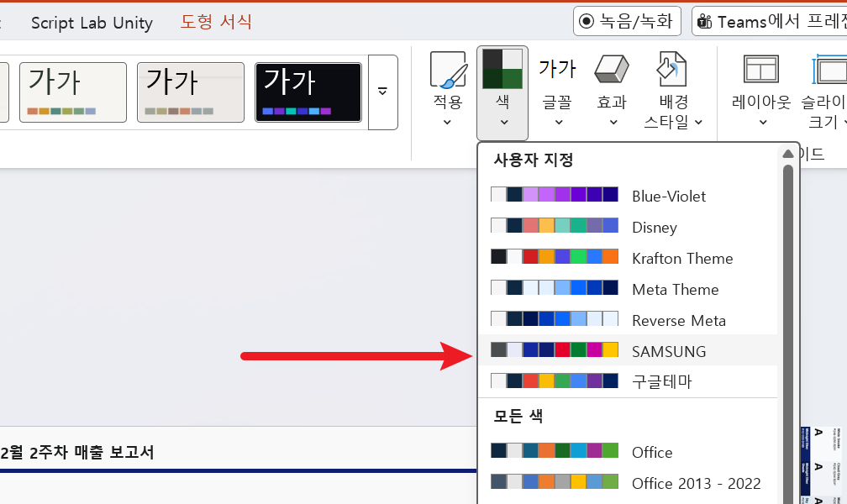The height and width of the screenshot is (504, 847).
Task: Click the color list scroll up arrow
Action: pyautogui.click(x=788, y=154)
